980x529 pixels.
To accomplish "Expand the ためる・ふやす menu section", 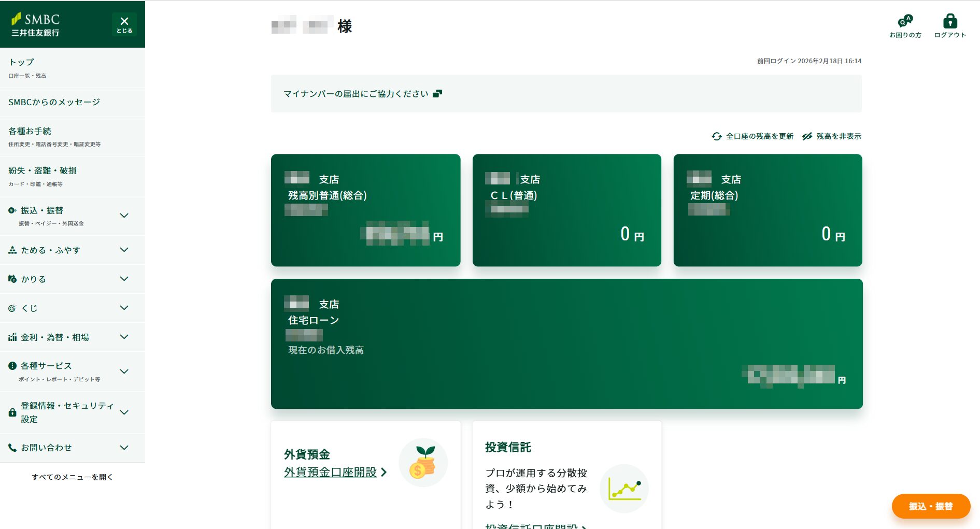I will click(x=124, y=250).
